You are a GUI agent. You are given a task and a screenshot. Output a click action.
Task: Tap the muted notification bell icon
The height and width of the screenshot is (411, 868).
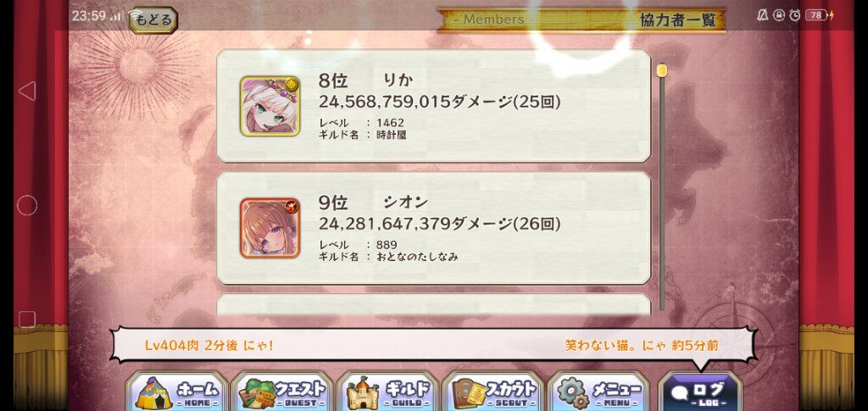[x=763, y=15]
